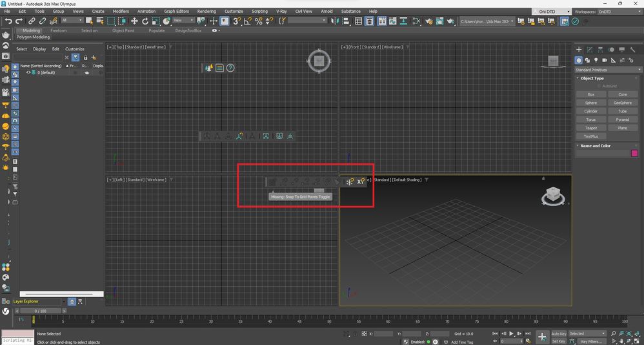
Task: Click the Redo arrow in main toolbar
Action: point(19,21)
